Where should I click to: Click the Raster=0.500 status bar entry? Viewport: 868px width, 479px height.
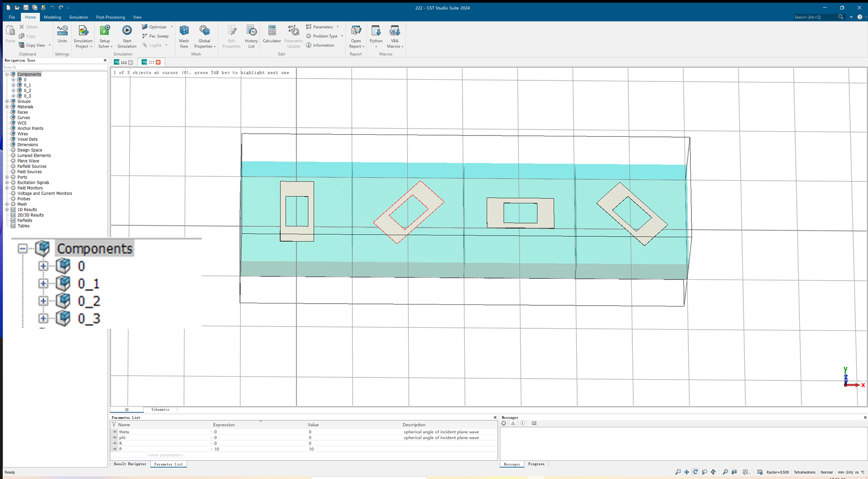777,472
